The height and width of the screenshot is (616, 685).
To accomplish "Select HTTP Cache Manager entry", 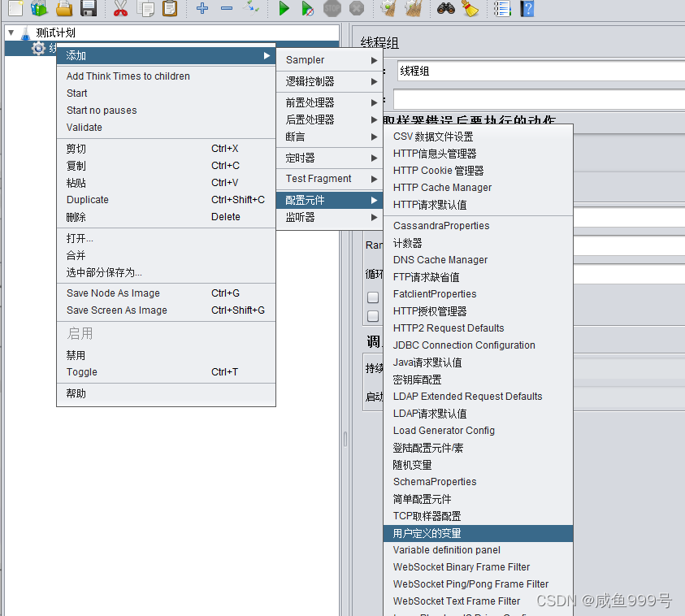I will tap(478, 188).
